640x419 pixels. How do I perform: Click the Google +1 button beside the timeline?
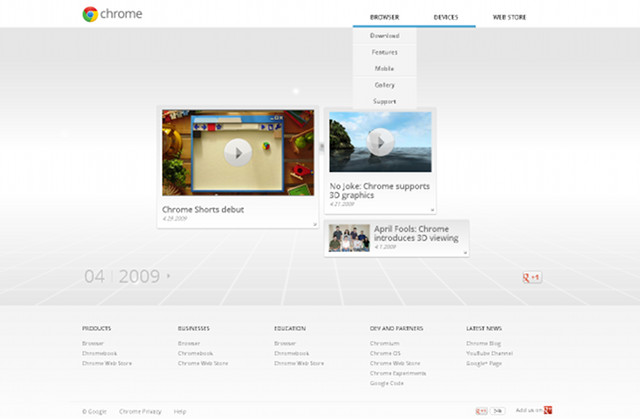[x=532, y=277]
